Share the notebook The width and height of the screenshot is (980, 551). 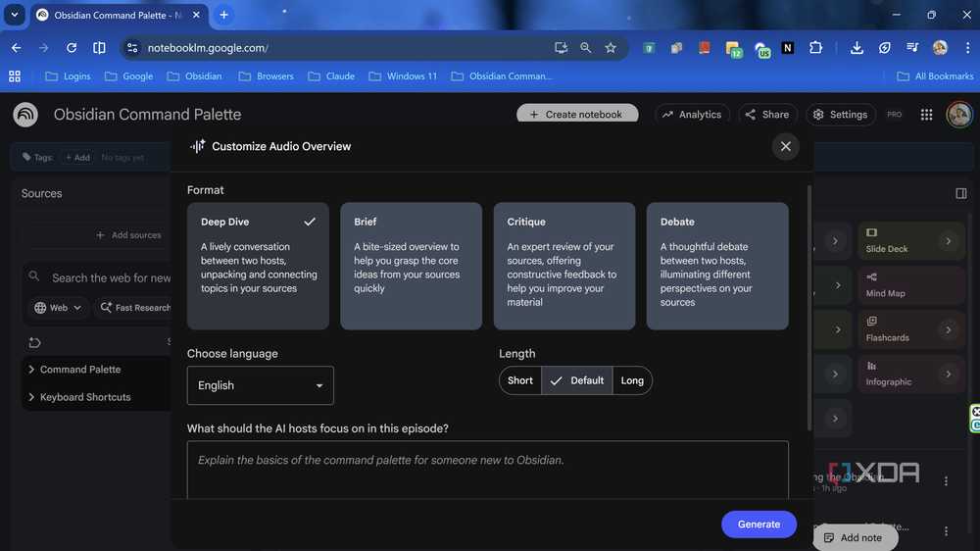point(767,115)
